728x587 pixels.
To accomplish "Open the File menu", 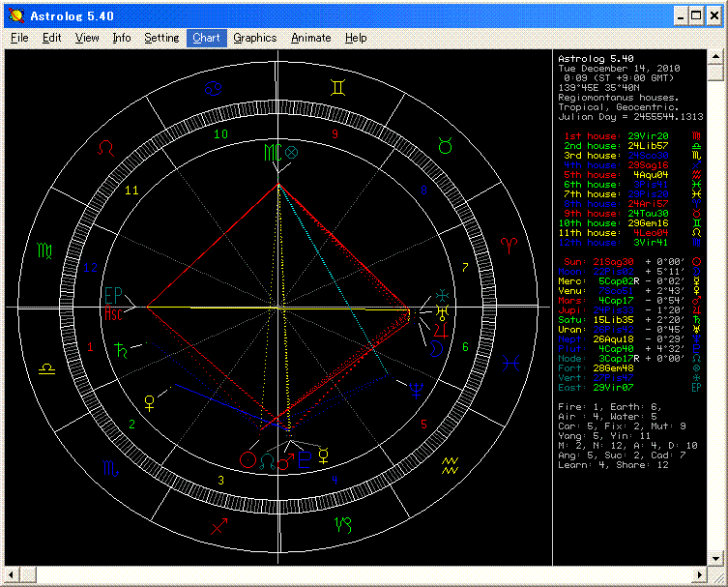I will (19, 38).
